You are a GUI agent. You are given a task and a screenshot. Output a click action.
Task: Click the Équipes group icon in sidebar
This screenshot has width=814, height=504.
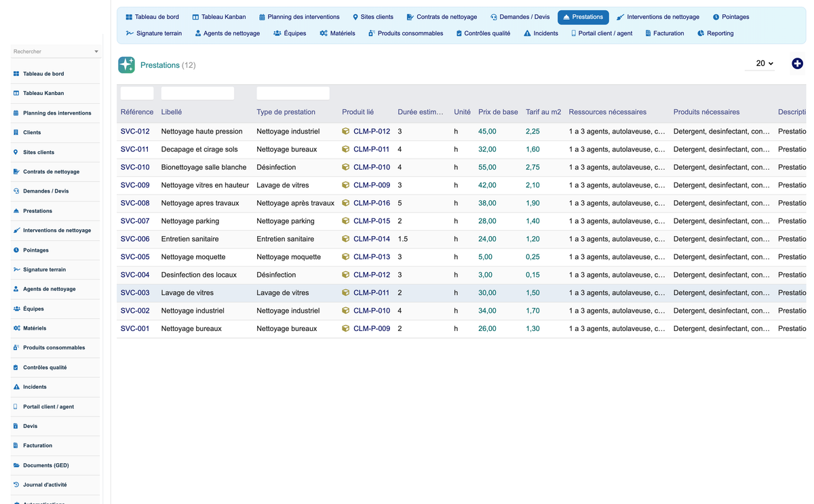coord(16,309)
